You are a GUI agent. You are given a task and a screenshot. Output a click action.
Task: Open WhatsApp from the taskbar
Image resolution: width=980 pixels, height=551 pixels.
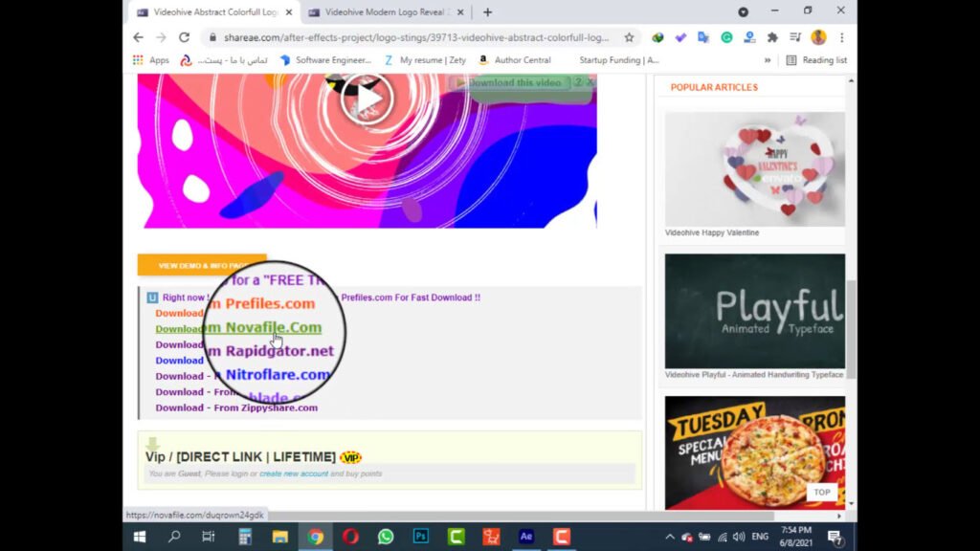[x=386, y=537]
